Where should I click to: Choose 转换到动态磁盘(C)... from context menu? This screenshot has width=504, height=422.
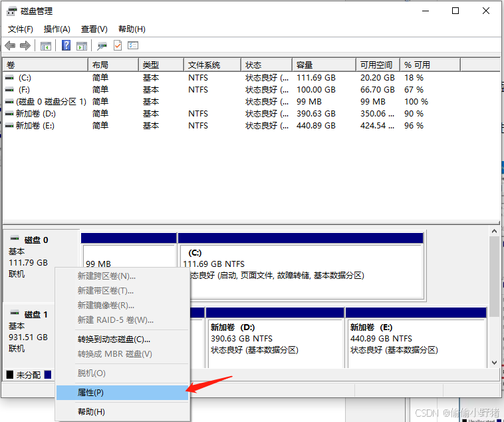point(122,339)
